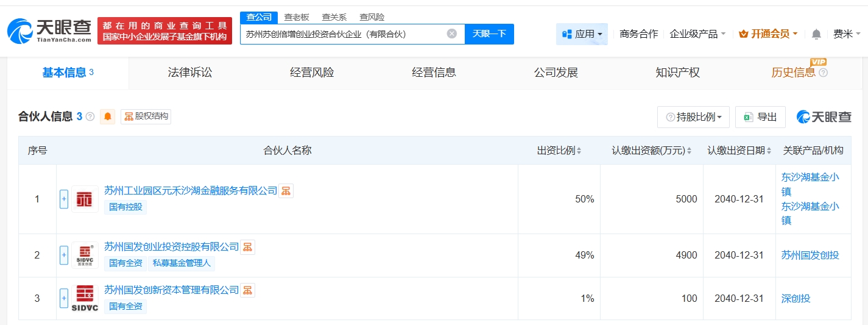Click the 天眼查 logo at top left
This screenshot has height=325, width=868.
pyautogui.click(x=50, y=30)
